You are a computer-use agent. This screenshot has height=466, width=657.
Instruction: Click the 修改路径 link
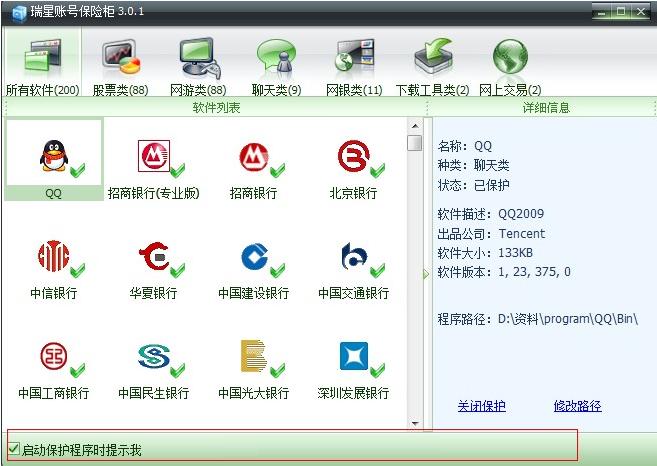578,406
